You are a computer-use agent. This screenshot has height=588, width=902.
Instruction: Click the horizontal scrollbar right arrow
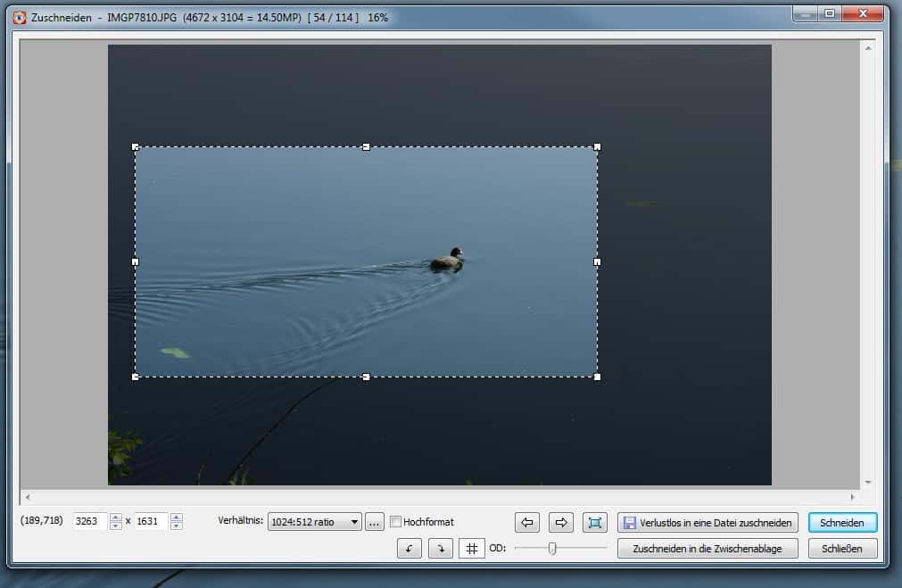(853, 496)
